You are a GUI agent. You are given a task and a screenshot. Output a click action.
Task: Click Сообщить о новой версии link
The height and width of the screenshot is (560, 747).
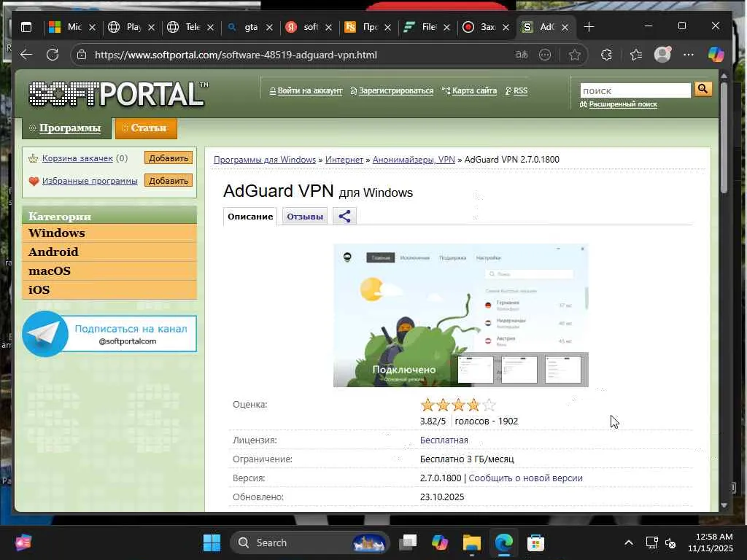pos(525,478)
